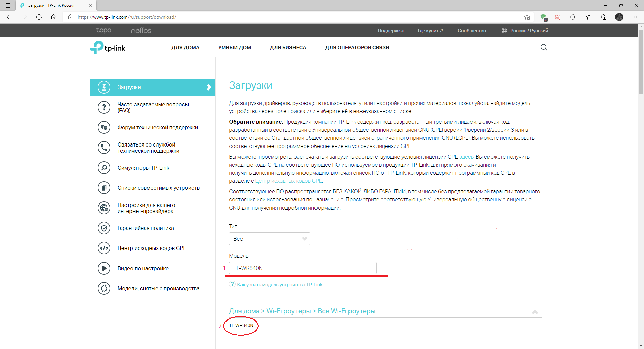Image resolution: width=644 pixels, height=349 pixels.
Task: Click the TP-Link logo
Action: [108, 48]
